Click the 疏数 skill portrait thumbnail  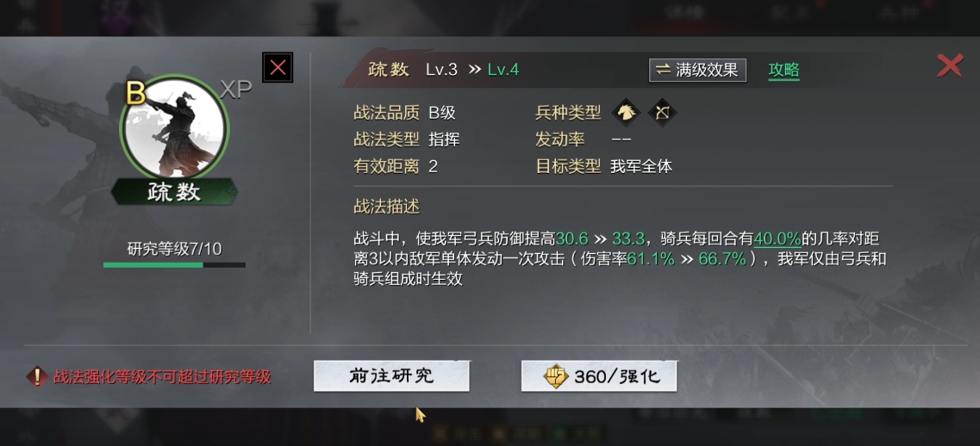174,128
